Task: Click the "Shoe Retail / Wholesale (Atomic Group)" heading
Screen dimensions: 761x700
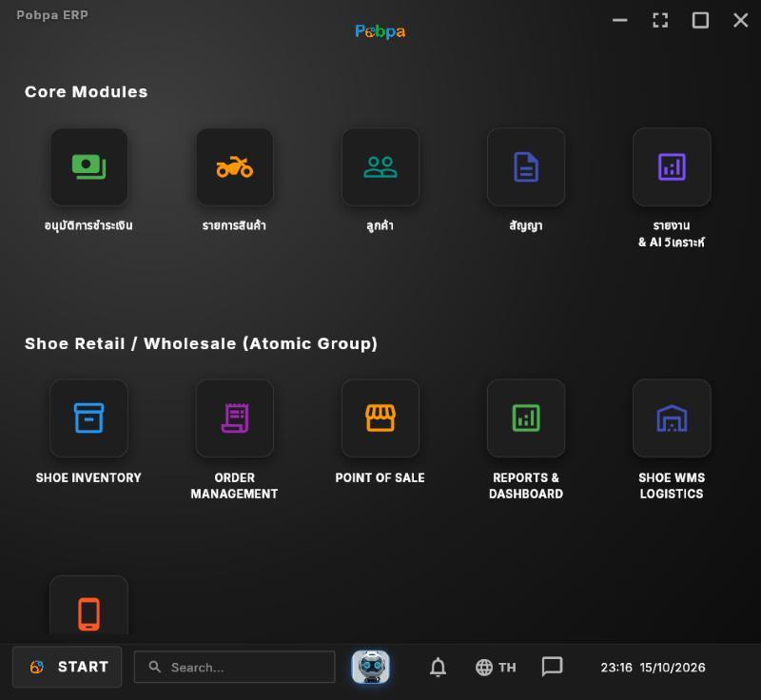Action: point(201,343)
